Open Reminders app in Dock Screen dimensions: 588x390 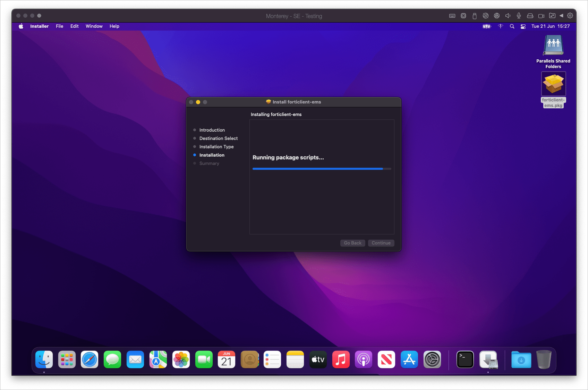click(272, 359)
